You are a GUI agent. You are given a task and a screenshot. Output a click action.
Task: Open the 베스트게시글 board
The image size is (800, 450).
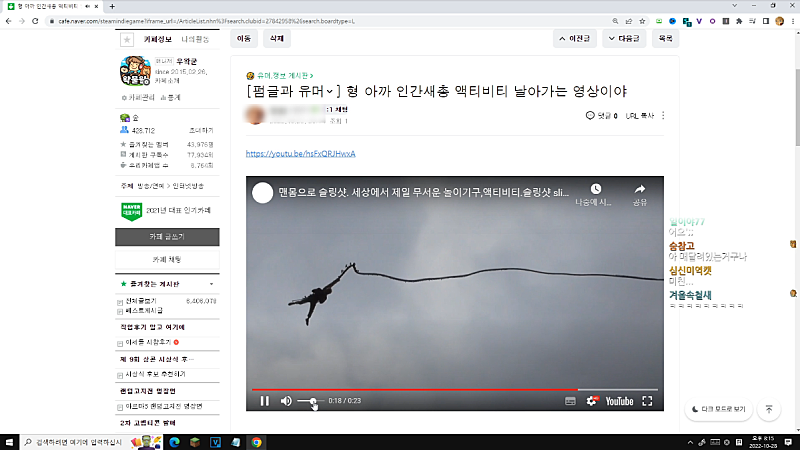coord(144,311)
